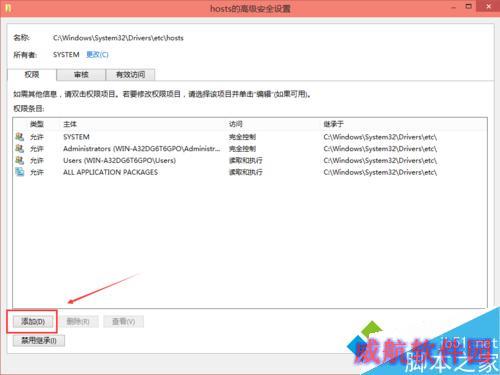Sort entries by the 类型 column header
This screenshot has height=375, width=500.
tap(37, 124)
